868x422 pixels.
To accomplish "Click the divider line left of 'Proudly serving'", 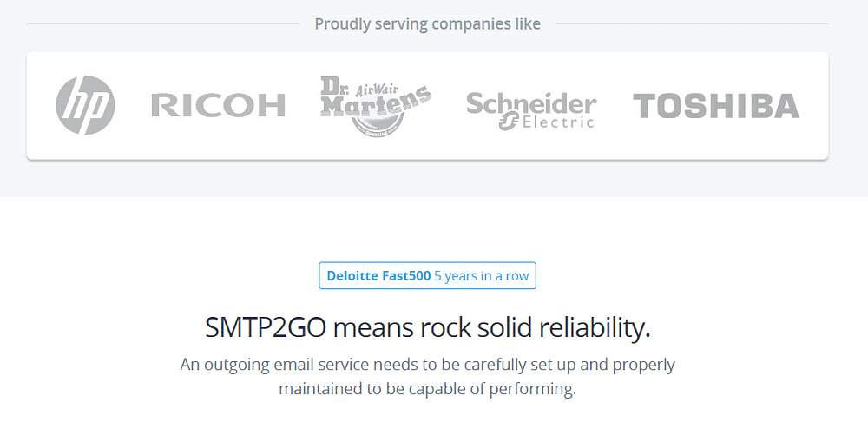I will [163, 23].
